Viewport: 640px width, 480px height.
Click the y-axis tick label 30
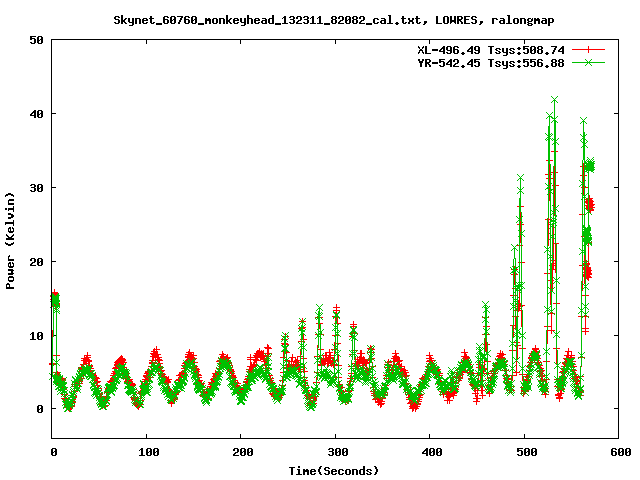click(36, 188)
